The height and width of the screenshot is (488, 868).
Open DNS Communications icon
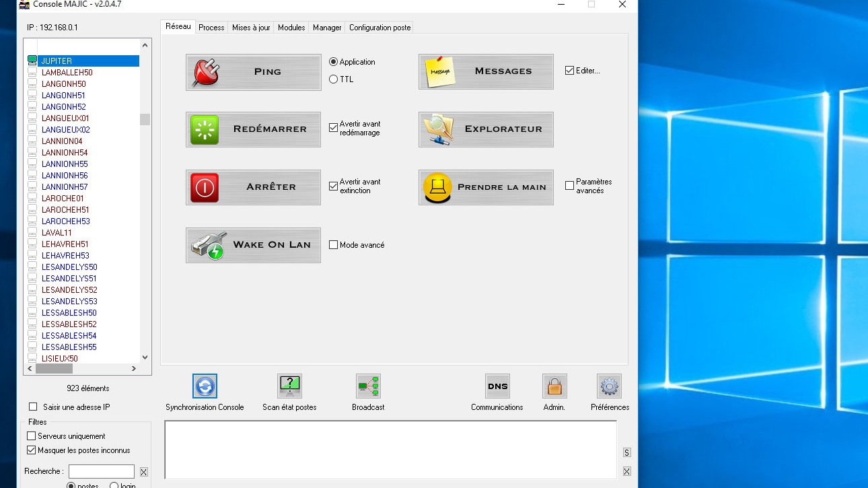pos(497,386)
